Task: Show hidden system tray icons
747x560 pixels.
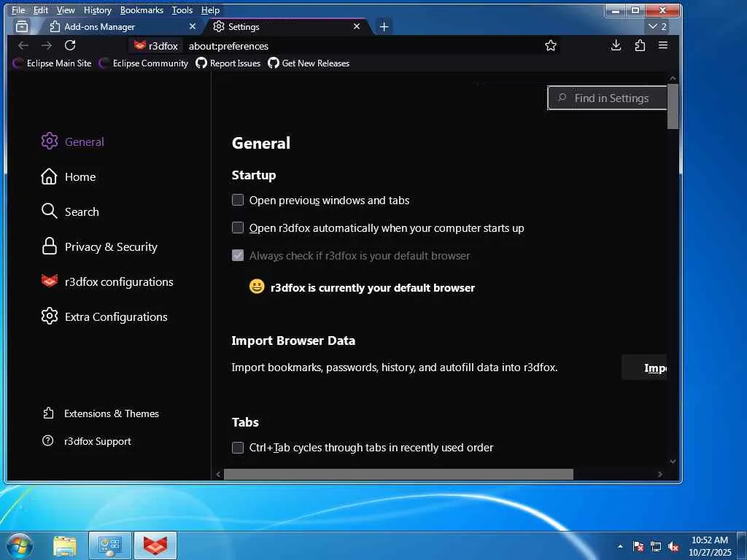Action: click(x=620, y=546)
